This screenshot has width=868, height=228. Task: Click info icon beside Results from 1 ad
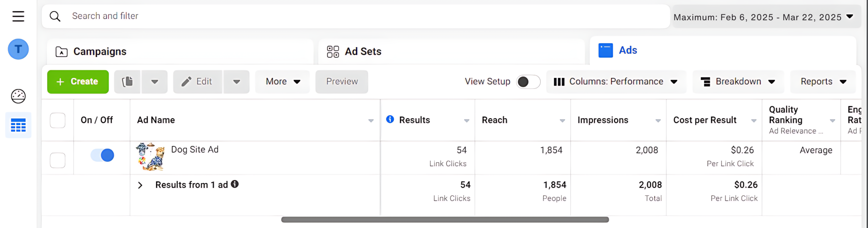235,184
